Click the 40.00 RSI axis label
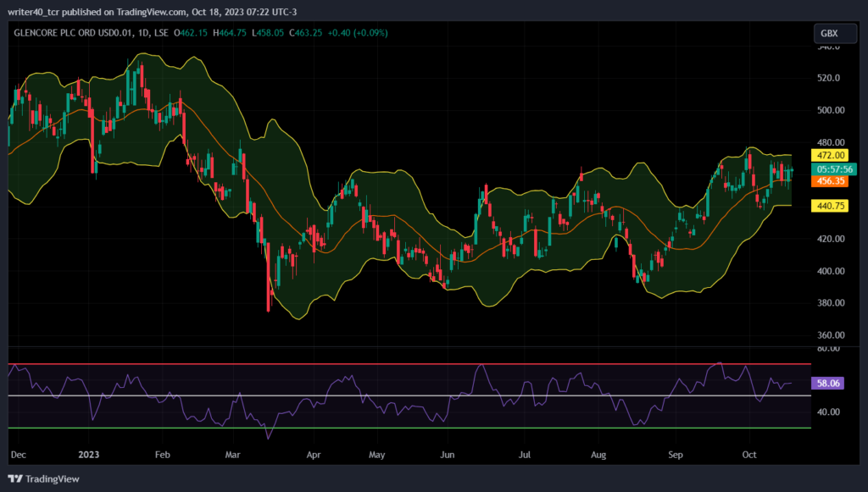Screen dimensions: 868x492 tap(828, 412)
